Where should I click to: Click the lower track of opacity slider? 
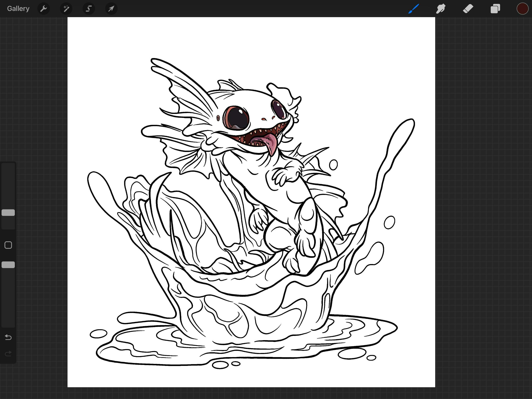(8, 298)
